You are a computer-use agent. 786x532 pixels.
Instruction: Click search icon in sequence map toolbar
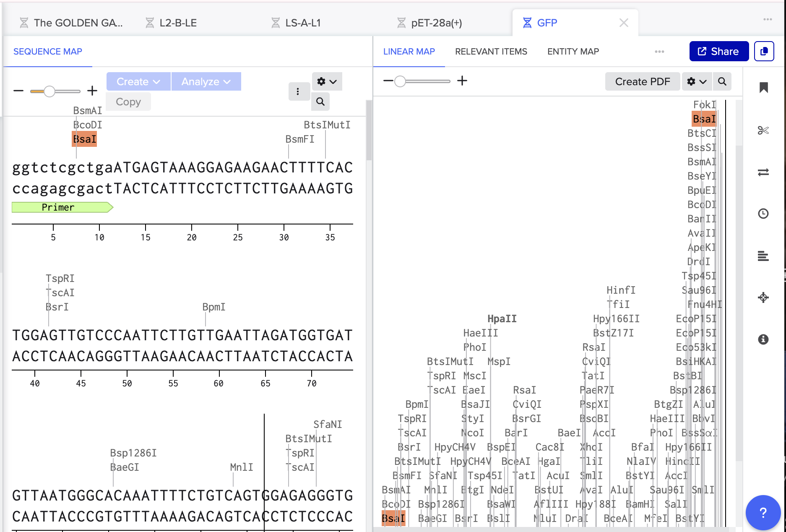(x=320, y=102)
